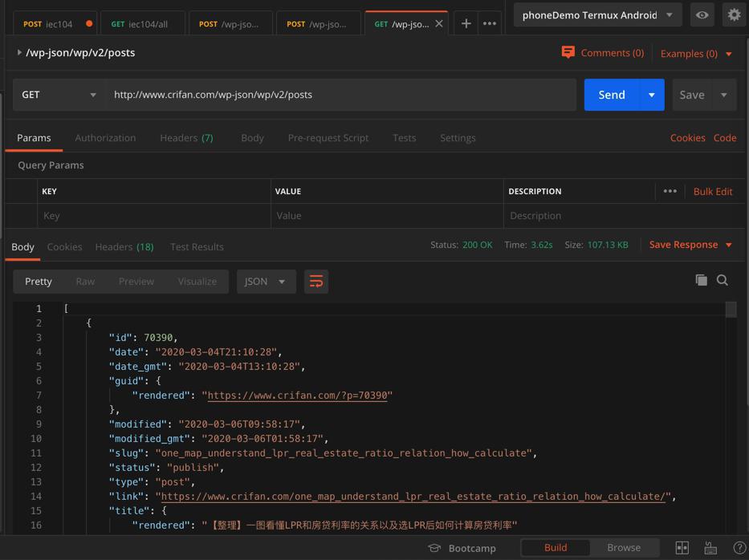Screen dimensions: 749x560
Task: Switch to Build mode
Action: click(x=556, y=548)
